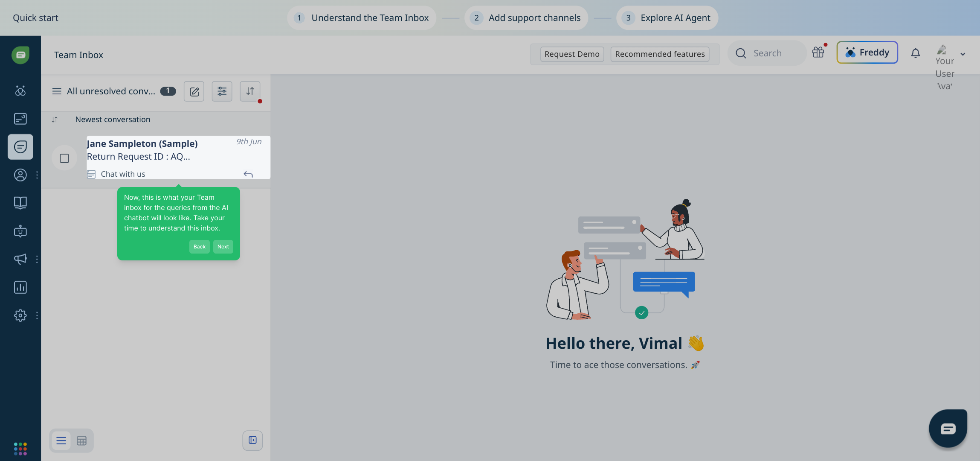This screenshot has width=980, height=461.
Task: Go to Explore AI Agent step
Action: [667, 18]
